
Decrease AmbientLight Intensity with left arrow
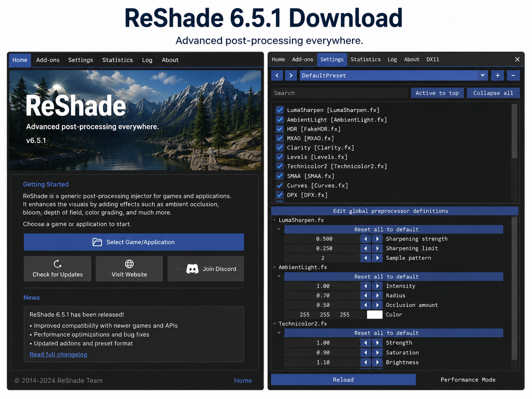[x=366, y=286]
